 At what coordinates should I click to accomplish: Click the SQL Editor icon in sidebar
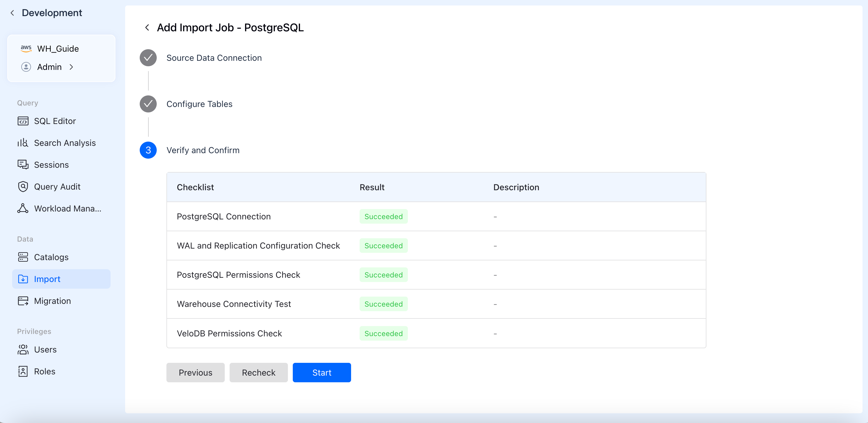click(23, 121)
